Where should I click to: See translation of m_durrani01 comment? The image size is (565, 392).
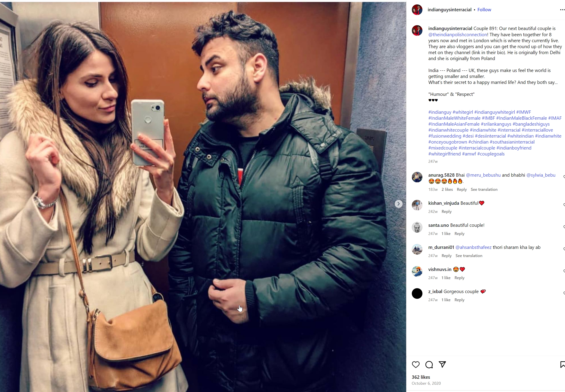[x=469, y=256]
